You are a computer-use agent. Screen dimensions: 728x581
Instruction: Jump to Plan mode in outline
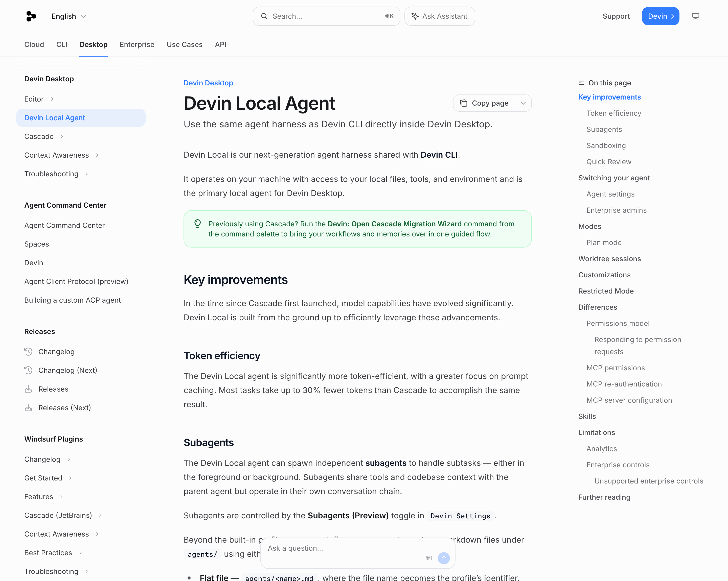[604, 243]
